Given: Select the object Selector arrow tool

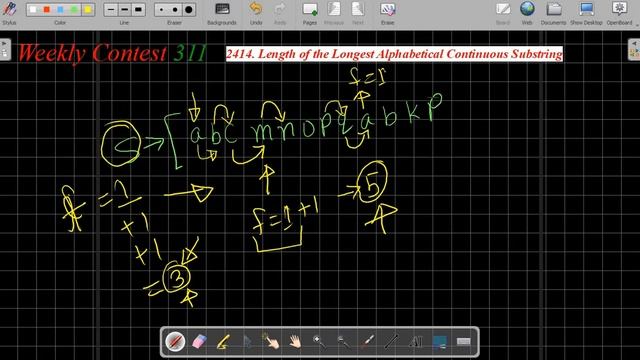Looking at the screenshot, I should (247, 342).
